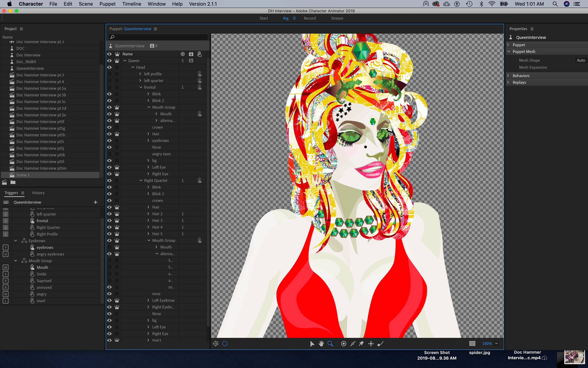Viewport: 588px width, 368px height.
Task: Choose the Dragger tool
Action: click(371, 343)
